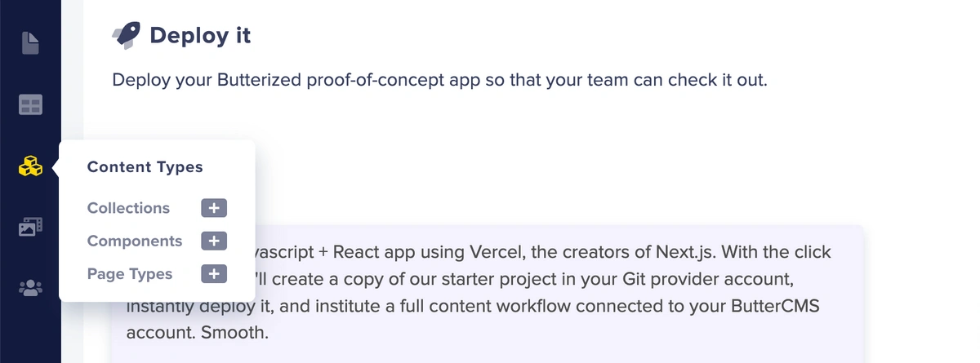
Task: Open Collections in Content Types menu
Action: 128,208
